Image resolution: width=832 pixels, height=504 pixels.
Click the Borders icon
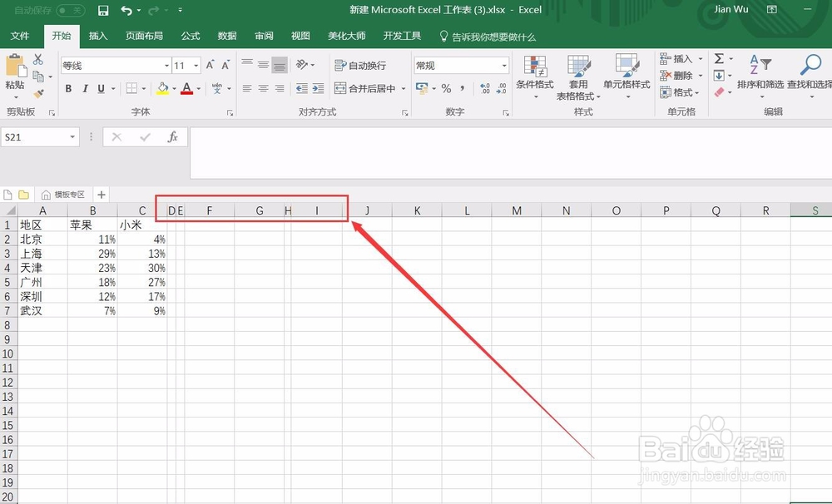pos(131,89)
